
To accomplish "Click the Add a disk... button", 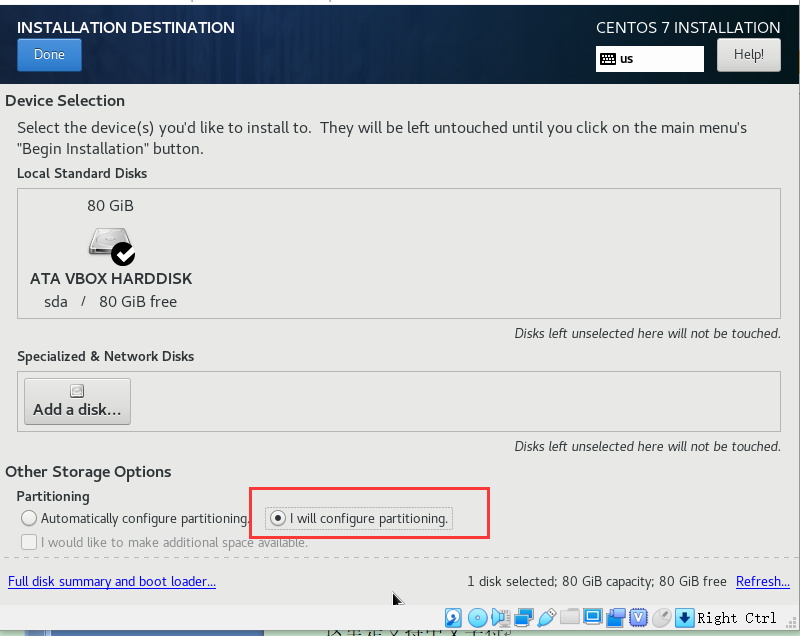I will (x=78, y=401).
